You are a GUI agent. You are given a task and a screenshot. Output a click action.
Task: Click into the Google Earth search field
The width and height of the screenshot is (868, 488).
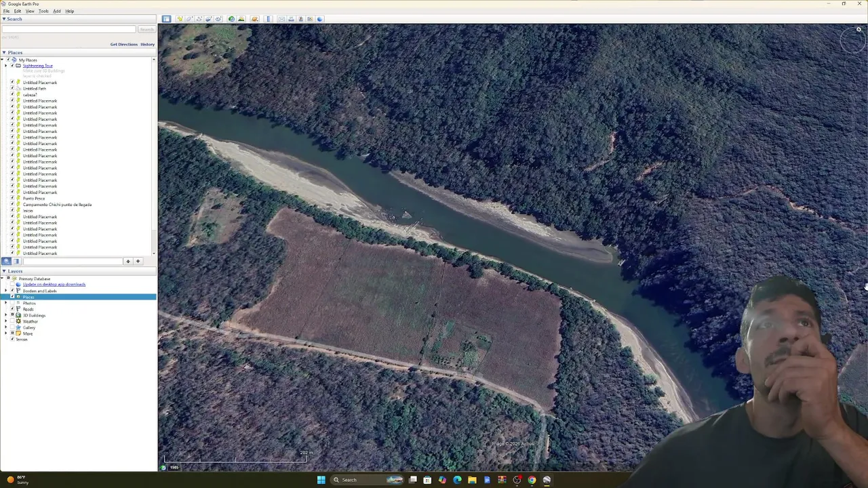tap(69, 30)
